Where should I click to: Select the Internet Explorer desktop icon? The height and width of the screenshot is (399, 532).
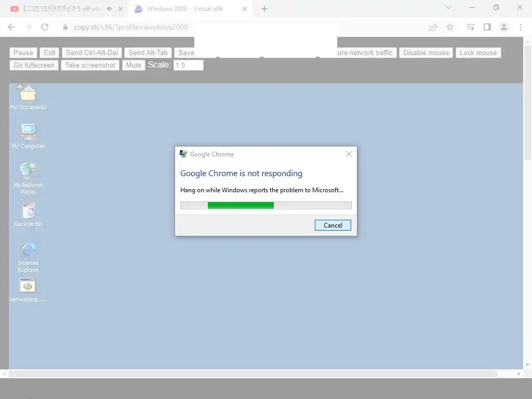point(28,258)
